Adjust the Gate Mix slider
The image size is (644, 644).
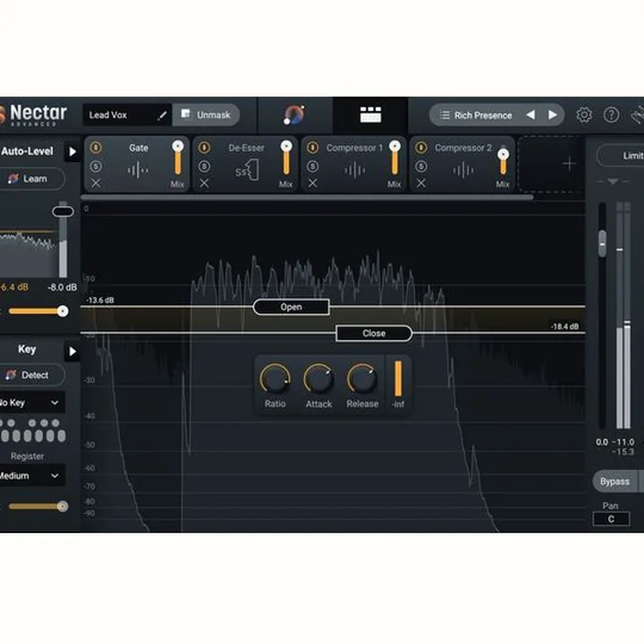(x=178, y=158)
